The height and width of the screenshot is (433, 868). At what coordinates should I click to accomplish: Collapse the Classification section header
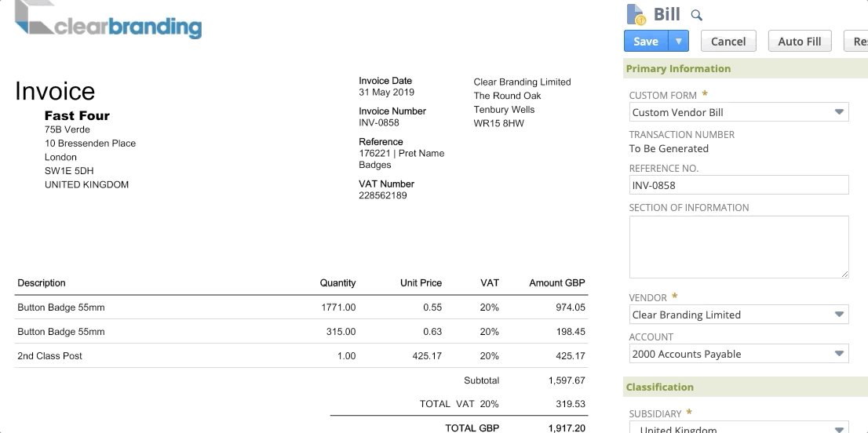click(x=745, y=387)
